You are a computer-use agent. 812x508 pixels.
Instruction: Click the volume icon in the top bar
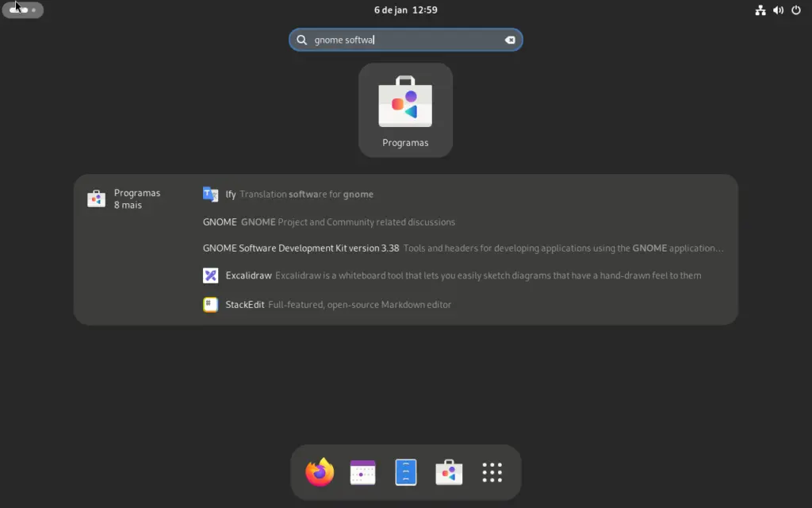tap(778, 10)
